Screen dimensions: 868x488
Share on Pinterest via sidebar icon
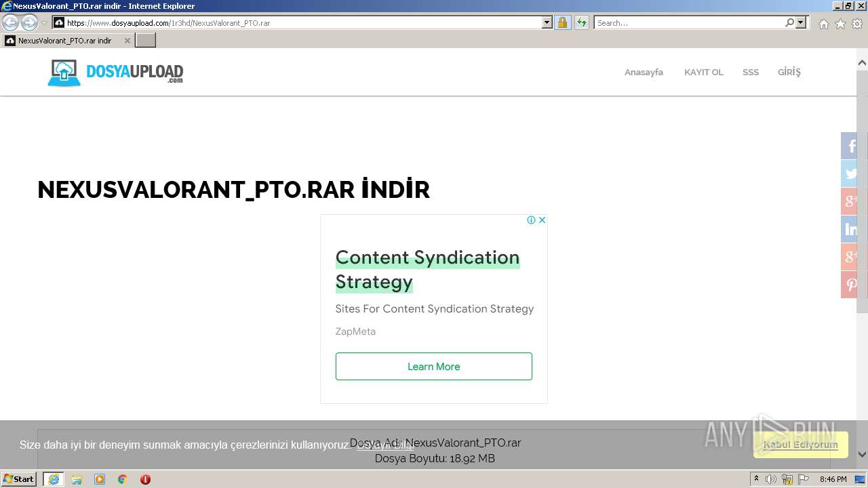click(850, 285)
